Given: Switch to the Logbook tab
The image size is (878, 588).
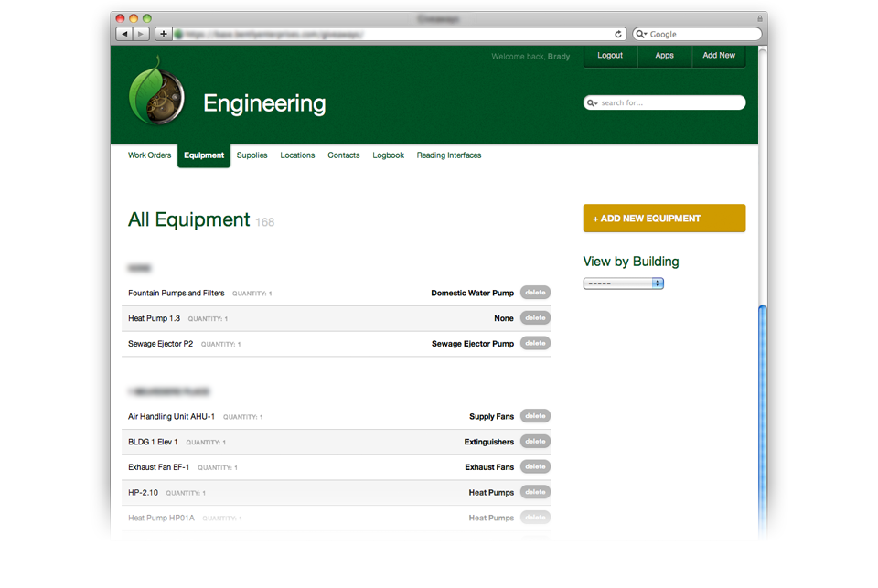Looking at the screenshot, I should pos(388,155).
